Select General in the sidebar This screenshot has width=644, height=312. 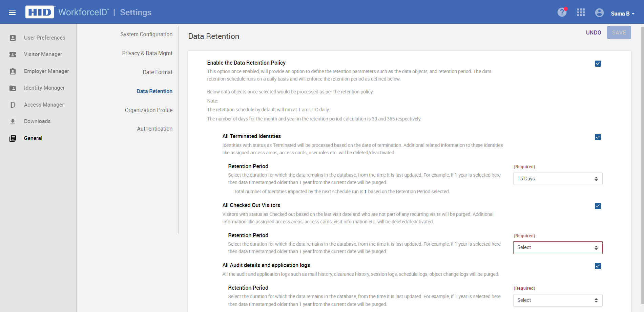tap(33, 138)
